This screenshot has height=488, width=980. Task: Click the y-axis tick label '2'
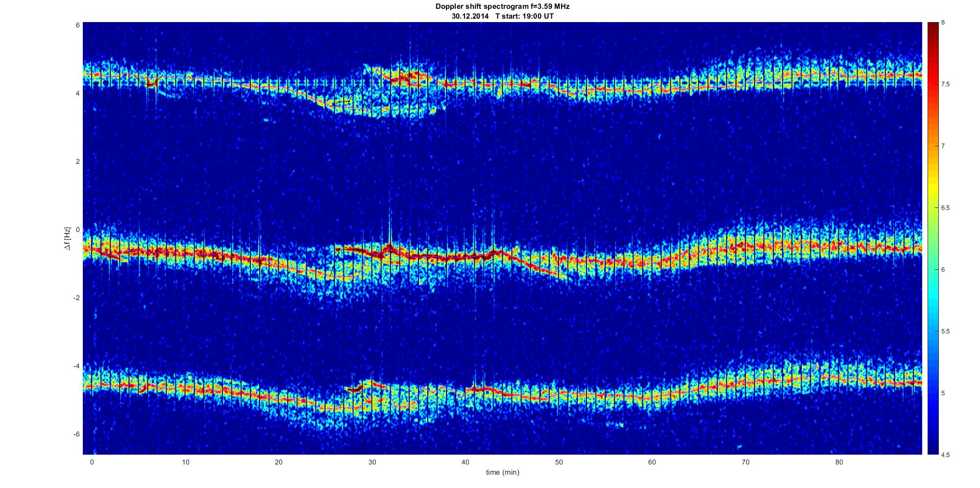(77, 161)
